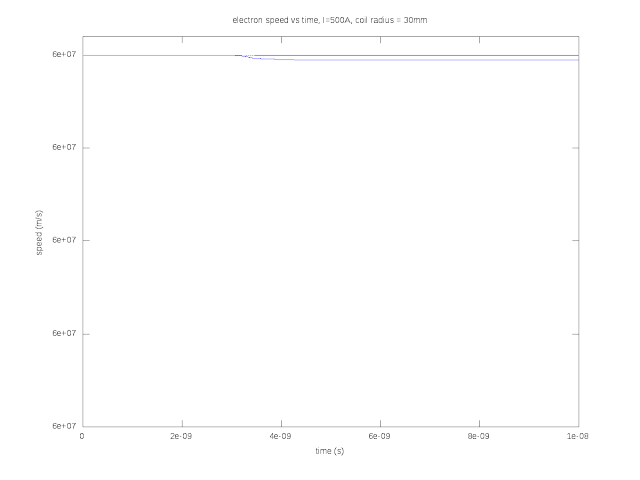Screen dimensions: 640x480
Task: Click where the two curves diverge
Action: pyautogui.click(x=247, y=56)
